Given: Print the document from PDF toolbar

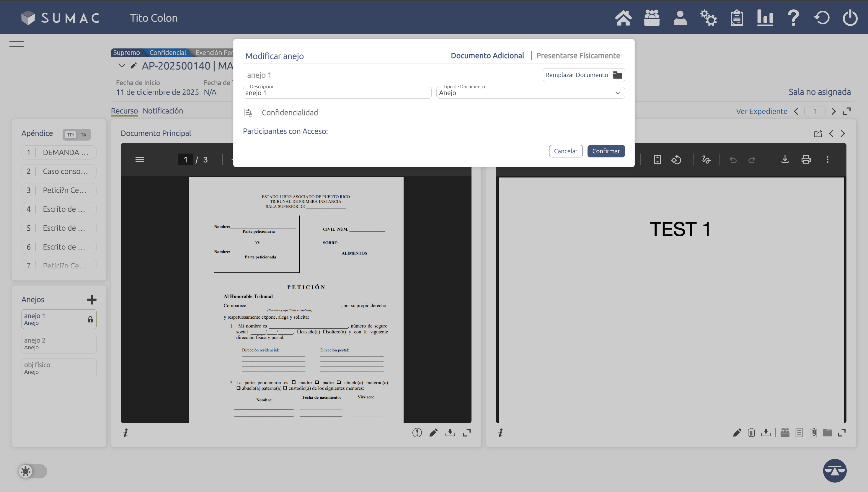Looking at the screenshot, I should coord(806,159).
